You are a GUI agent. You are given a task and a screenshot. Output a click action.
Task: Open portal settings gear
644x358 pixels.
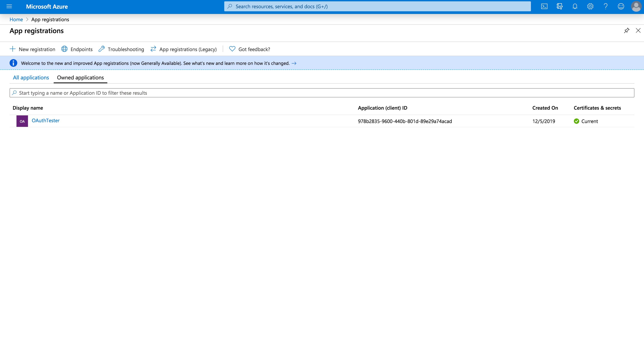590,7
